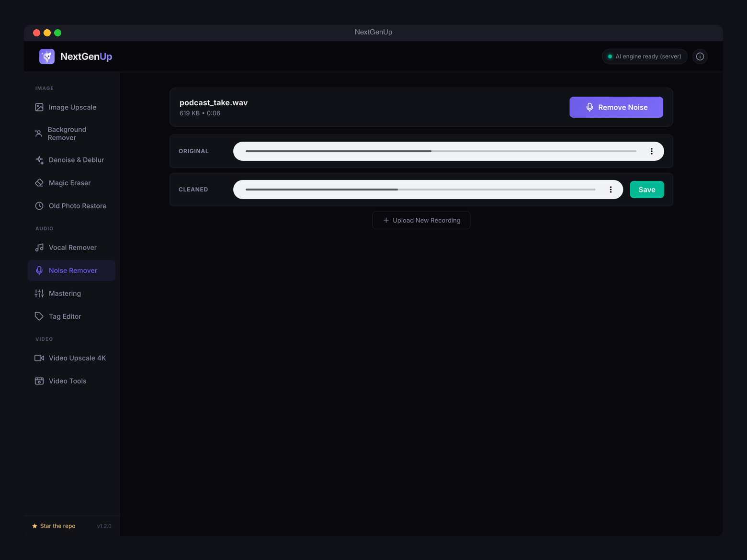Click the plus icon on Upload New Recording
The image size is (747, 560).
pyautogui.click(x=386, y=220)
